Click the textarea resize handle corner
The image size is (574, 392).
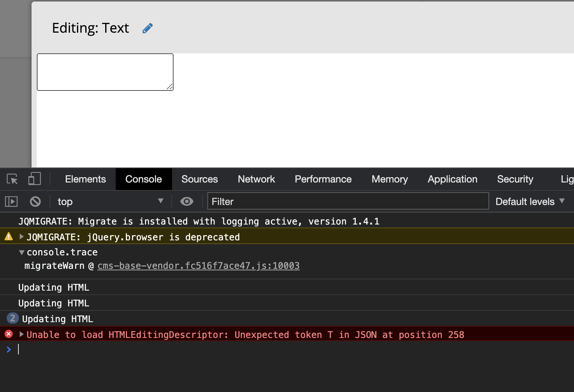(x=170, y=87)
